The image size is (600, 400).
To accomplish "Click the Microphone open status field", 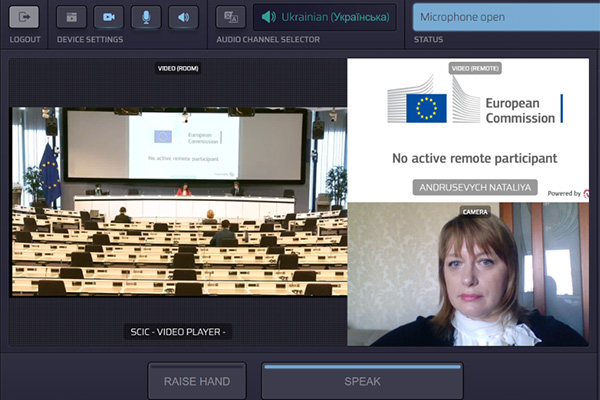I will 505,17.
